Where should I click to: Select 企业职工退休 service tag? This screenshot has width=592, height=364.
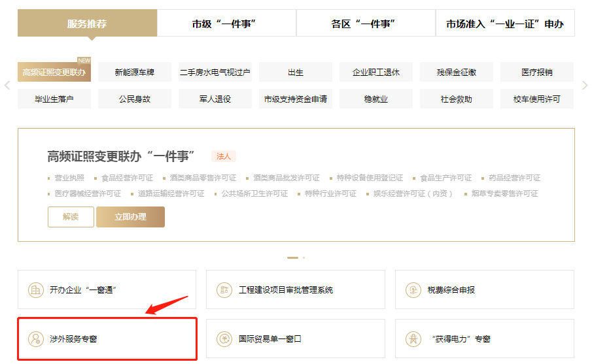click(x=375, y=72)
